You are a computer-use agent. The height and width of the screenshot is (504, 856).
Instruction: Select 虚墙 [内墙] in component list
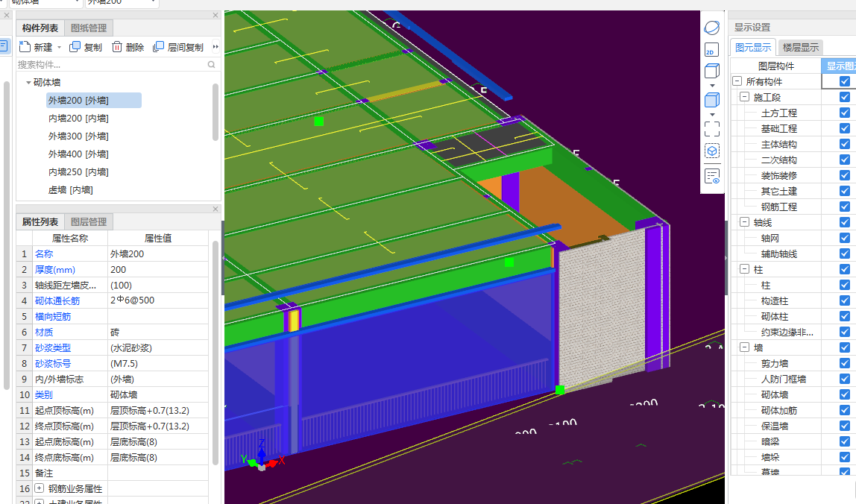pos(70,190)
